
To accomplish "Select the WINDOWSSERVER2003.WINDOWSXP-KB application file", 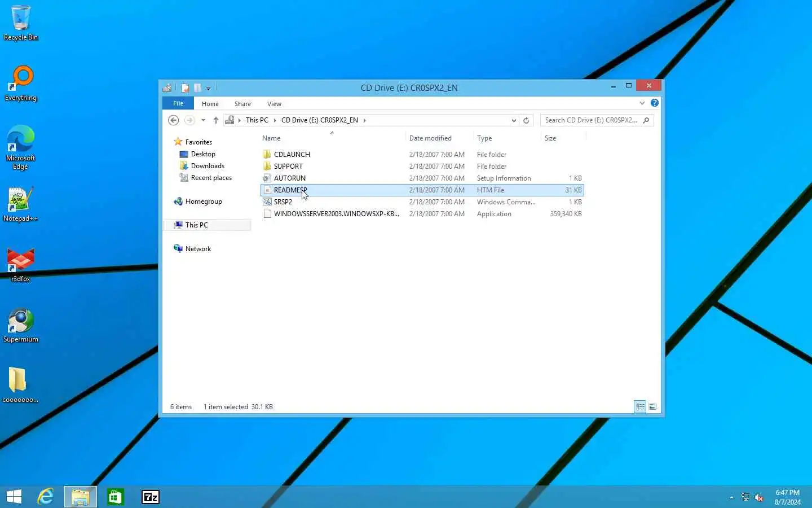I will [422, 214].
